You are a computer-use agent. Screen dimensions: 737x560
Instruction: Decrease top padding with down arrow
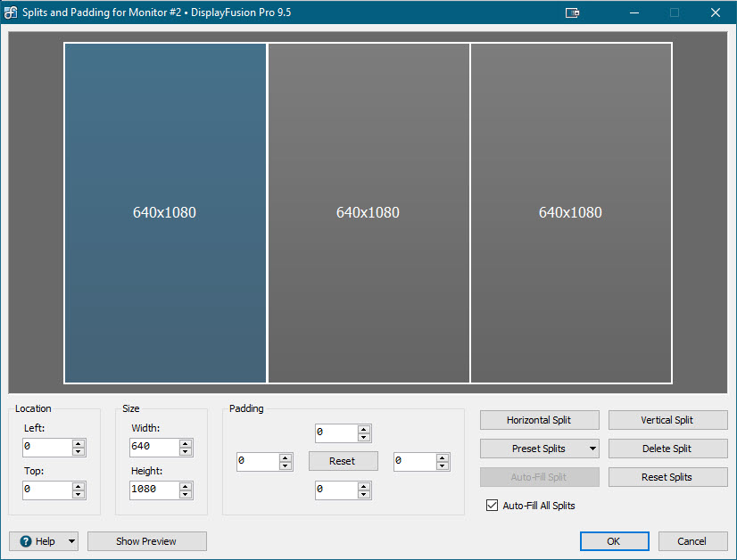coord(364,437)
